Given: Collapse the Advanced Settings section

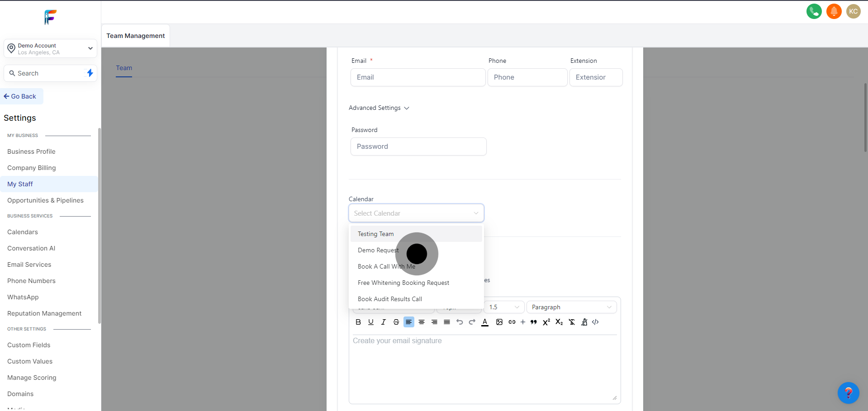Looking at the screenshot, I should (379, 108).
